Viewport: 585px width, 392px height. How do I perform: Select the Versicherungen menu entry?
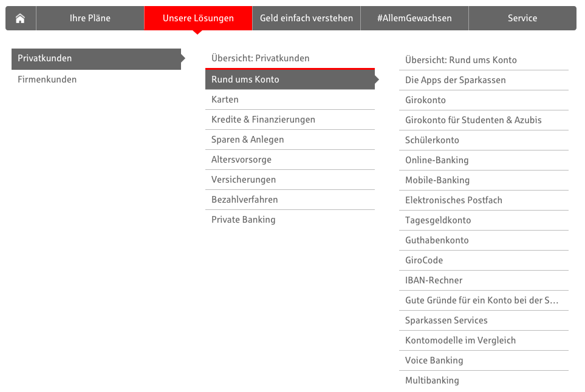point(290,180)
